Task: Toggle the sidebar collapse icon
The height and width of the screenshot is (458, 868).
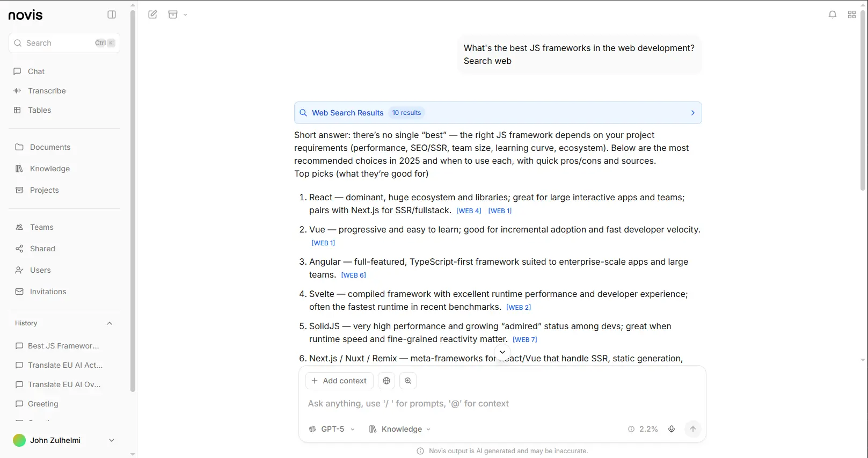Action: pos(112,14)
